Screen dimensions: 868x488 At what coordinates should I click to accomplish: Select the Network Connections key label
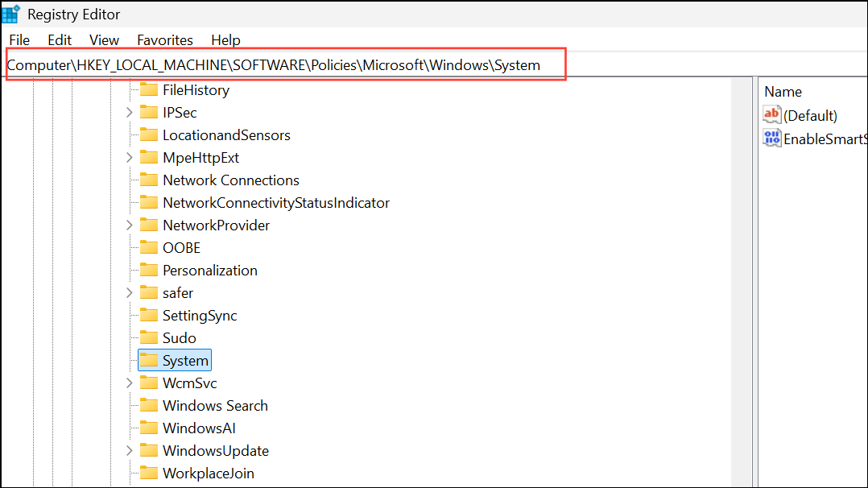click(231, 180)
